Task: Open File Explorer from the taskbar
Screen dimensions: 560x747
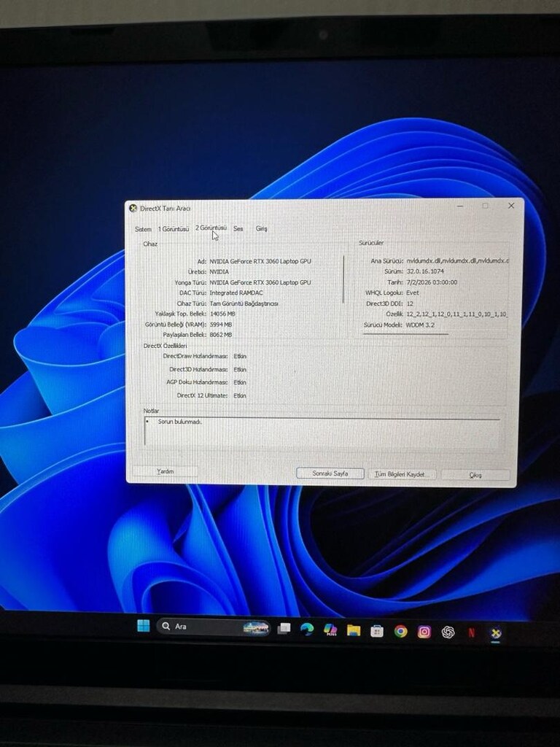Action: click(354, 631)
